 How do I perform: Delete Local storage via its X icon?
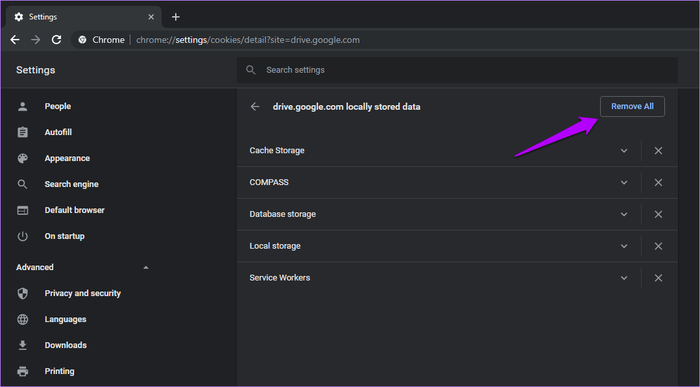pyautogui.click(x=658, y=246)
